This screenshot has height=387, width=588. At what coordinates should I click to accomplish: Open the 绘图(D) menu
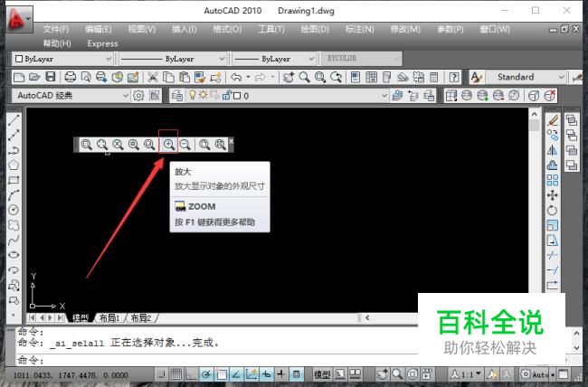pyautogui.click(x=315, y=29)
